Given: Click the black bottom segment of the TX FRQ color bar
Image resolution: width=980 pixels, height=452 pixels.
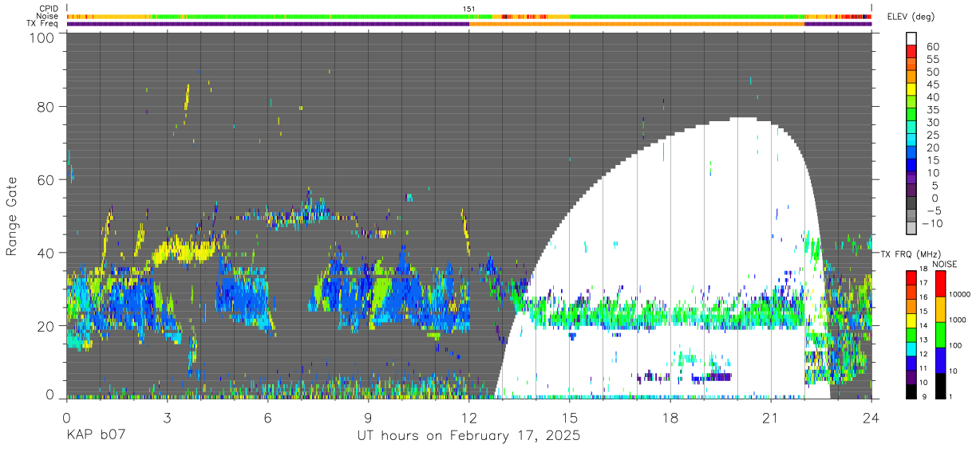Looking at the screenshot, I should (911, 391).
